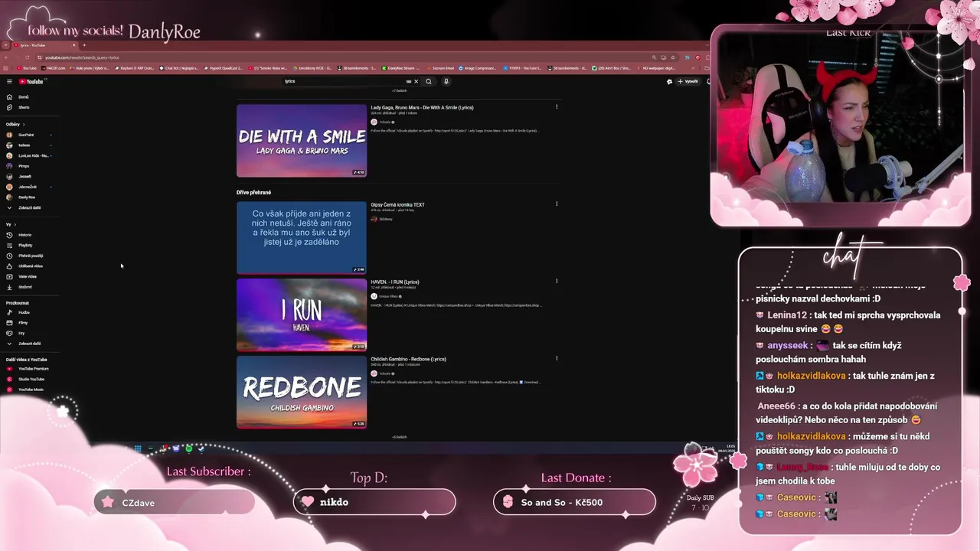Screen dimensions: 980x551
Task: Clear the search query with X
Action: [x=416, y=81]
